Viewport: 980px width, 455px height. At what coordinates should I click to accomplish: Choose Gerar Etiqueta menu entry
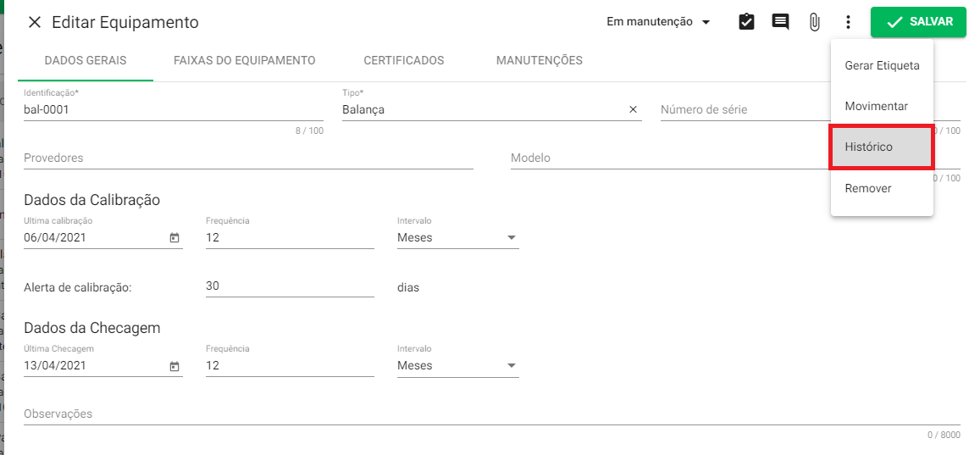click(x=882, y=65)
